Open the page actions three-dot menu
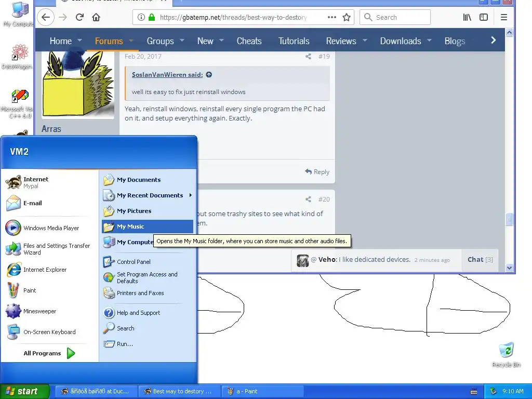The height and width of the screenshot is (399, 532). coord(332,17)
